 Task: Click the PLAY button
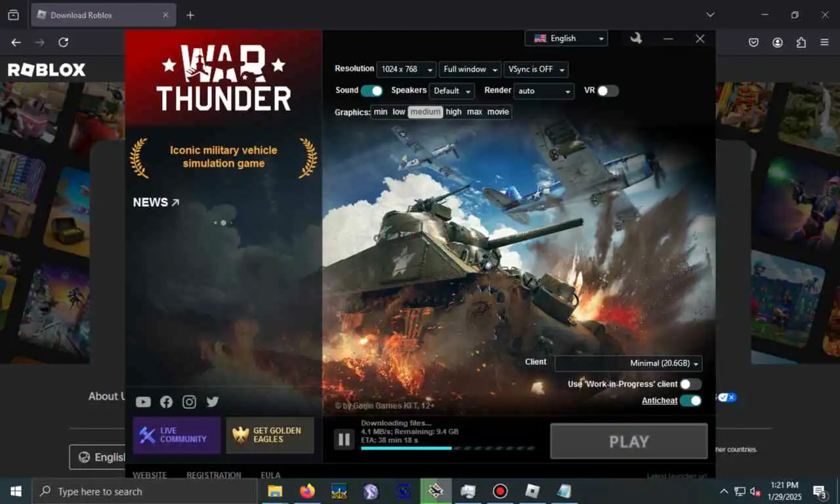629,441
